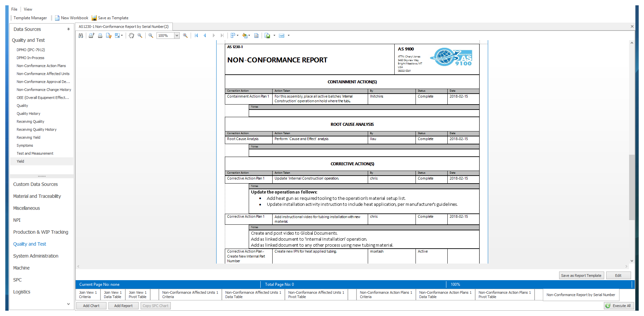Viewport: 644px width, 316px height.
Task: Expand the scale options arrow
Action: [122, 36]
